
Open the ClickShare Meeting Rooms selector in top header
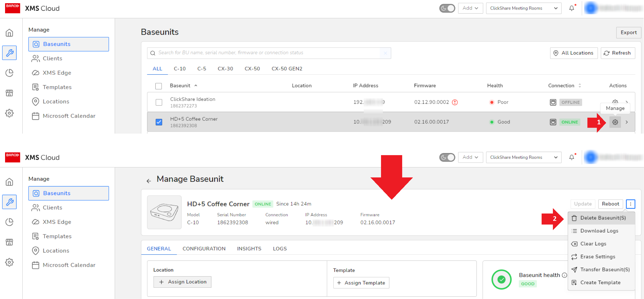523,8
